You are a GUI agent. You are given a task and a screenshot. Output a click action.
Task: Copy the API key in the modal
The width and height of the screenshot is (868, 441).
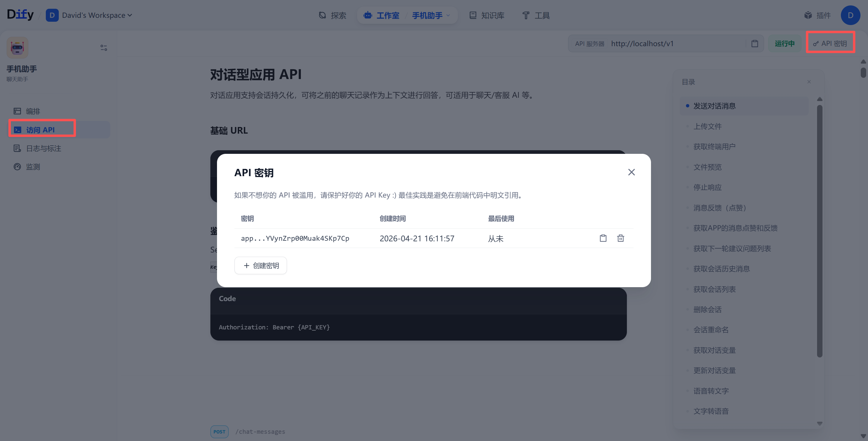(x=603, y=238)
